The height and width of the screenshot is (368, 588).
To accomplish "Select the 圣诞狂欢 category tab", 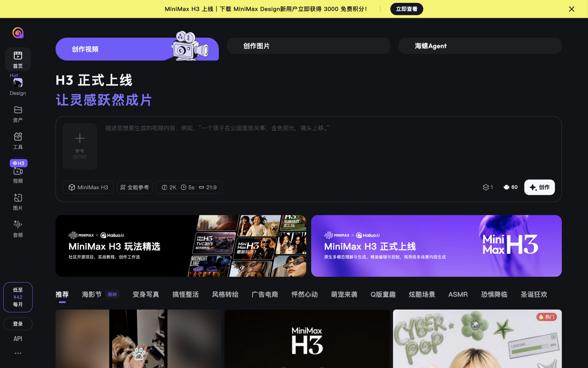I will [x=534, y=294].
